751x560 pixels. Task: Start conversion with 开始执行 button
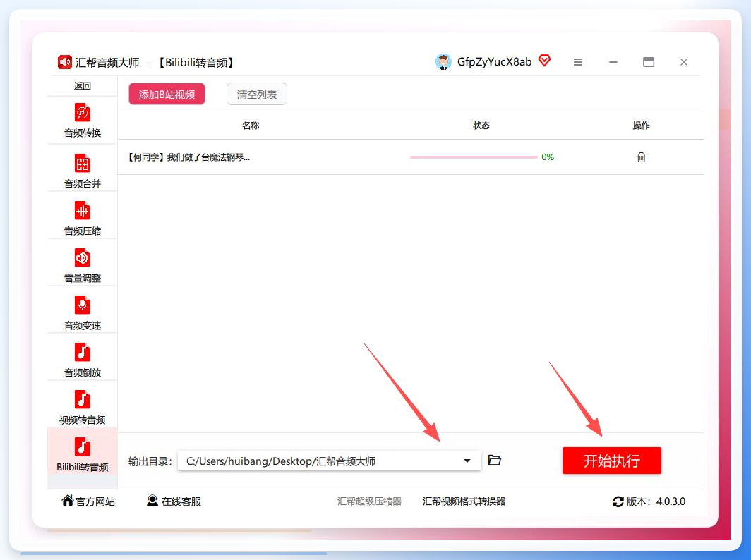[x=612, y=461]
